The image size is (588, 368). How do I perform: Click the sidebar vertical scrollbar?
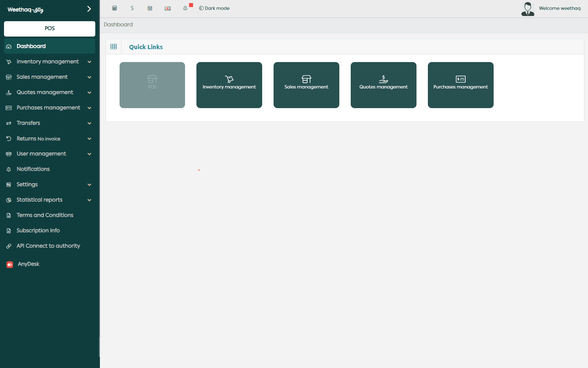(99, 347)
